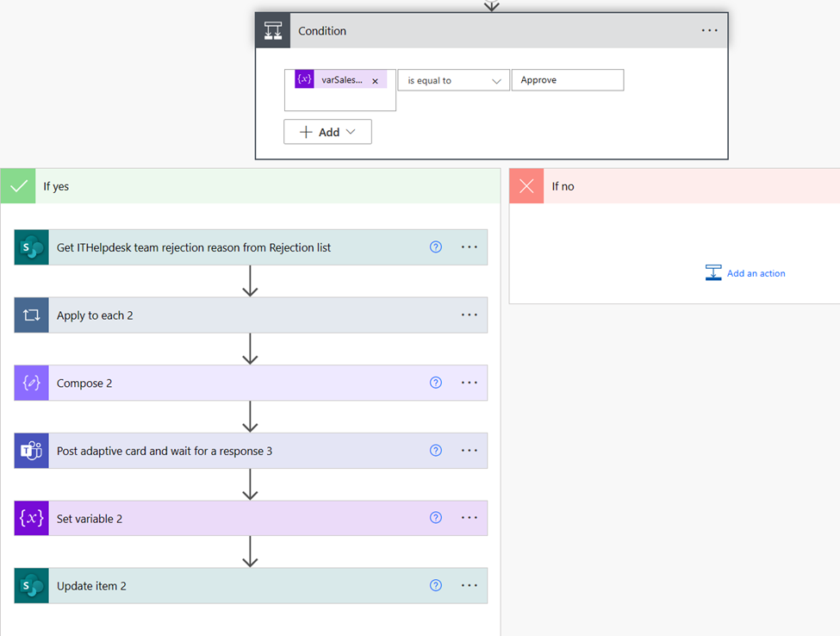Click the Approve value input field
The image size is (840, 636).
pyautogui.click(x=567, y=80)
